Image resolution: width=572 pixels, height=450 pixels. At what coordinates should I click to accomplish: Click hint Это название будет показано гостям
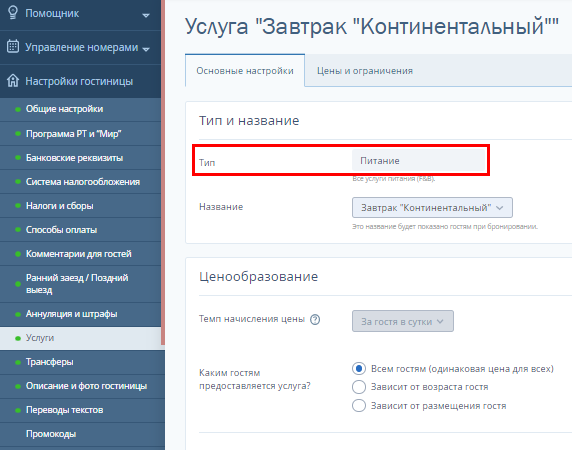click(x=445, y=226)
